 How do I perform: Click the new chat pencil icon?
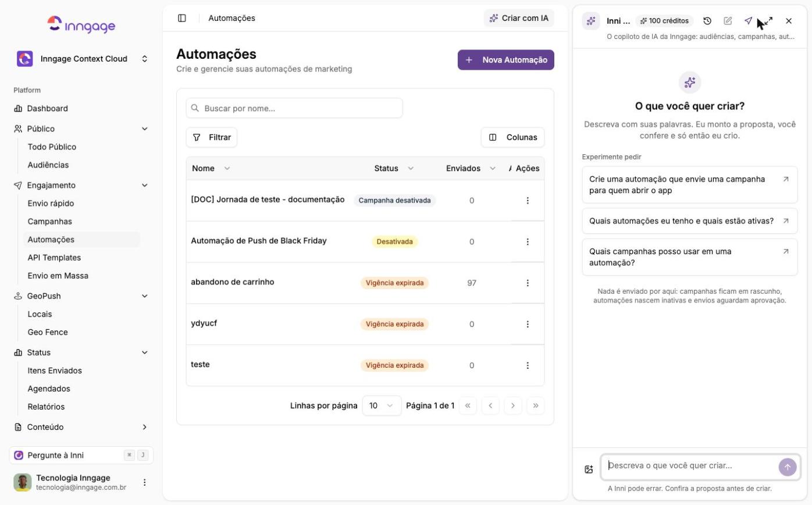pyautogui.click(x=728, y=21)
